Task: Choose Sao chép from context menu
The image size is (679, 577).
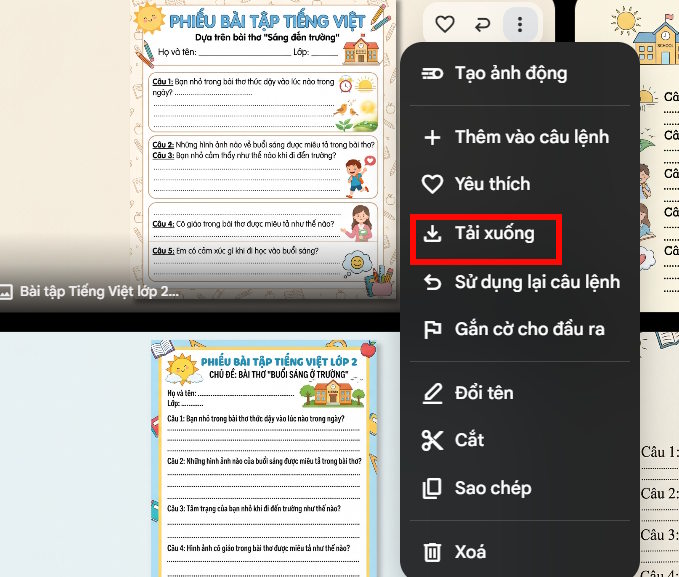Action: (x=493, y=488)
